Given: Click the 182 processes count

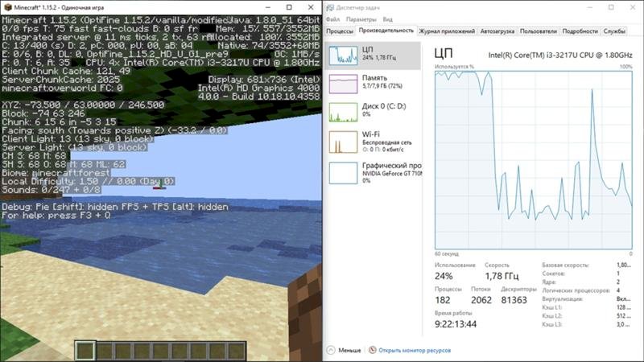Looking at the screenshot, I should [442, 300].
